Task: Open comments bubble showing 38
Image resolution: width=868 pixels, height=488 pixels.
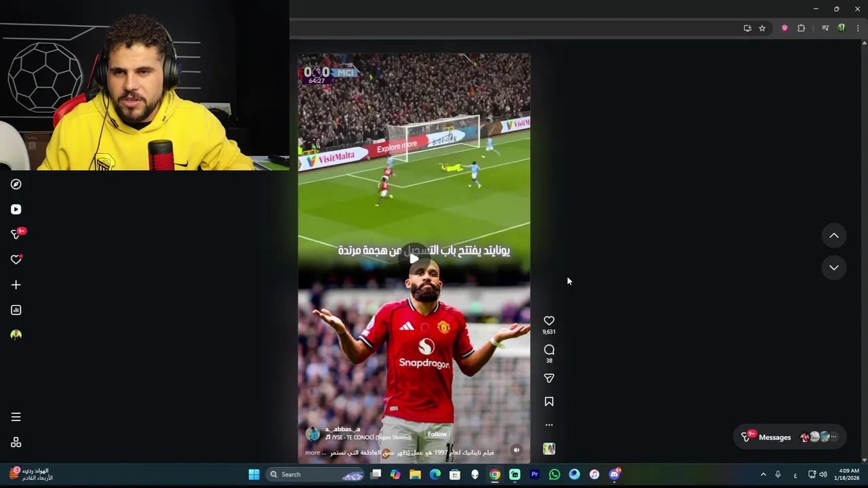Action: pyautogui.click(x=549, y=350)
